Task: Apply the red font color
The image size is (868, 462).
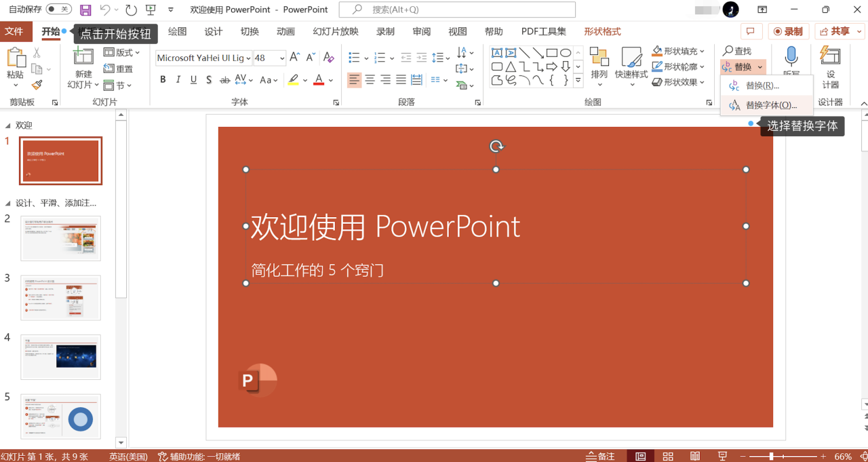Action: pos(319,80)
